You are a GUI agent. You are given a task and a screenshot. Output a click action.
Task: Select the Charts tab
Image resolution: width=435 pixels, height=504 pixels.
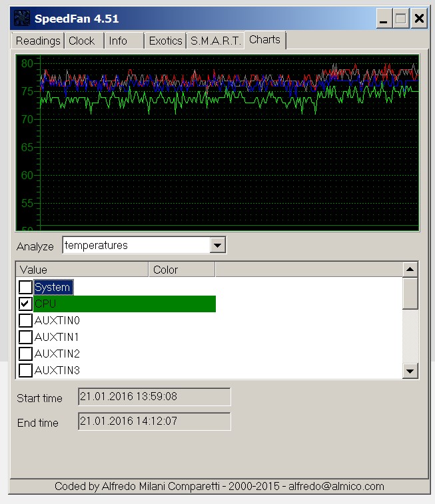pyautogui.click(x=265, y=40)
